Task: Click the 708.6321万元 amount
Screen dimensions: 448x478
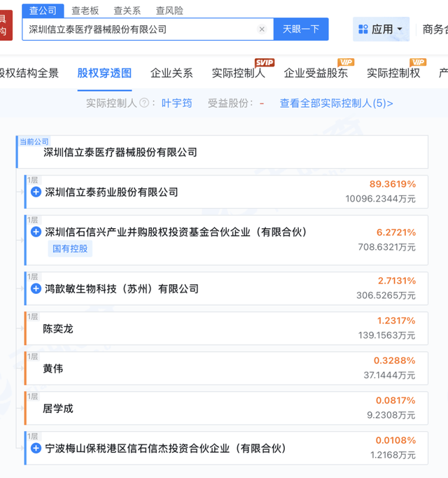Action: [387, 247]
